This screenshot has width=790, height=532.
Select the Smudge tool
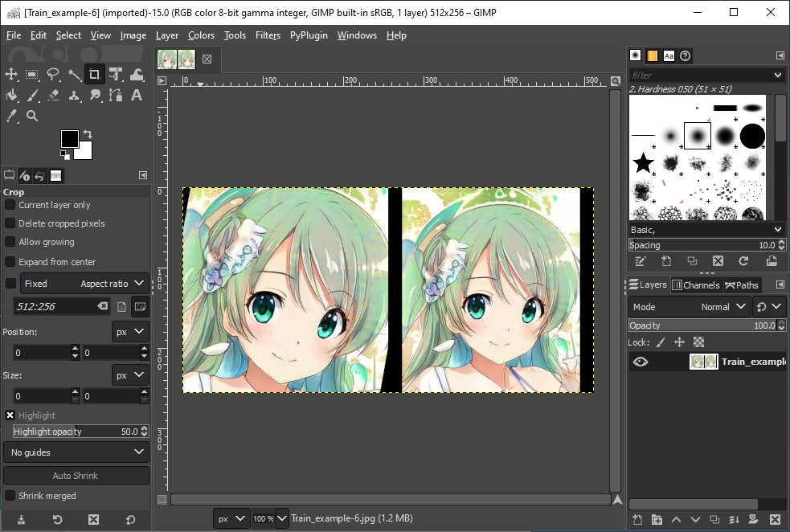coord(95,95)
